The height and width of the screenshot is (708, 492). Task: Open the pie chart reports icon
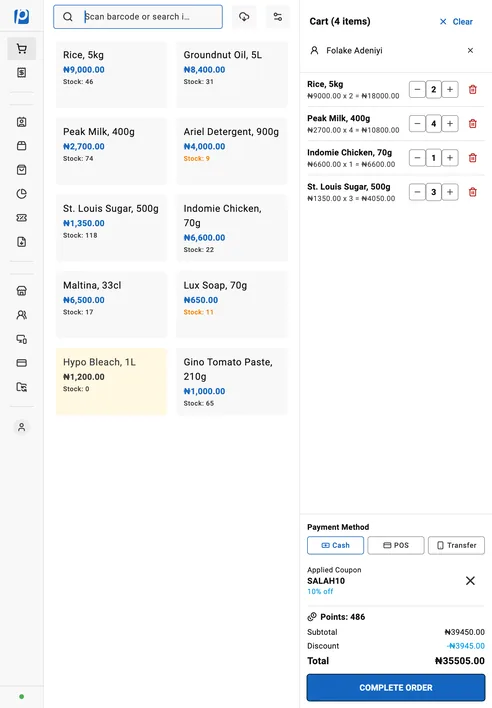[x=21, y=194]
